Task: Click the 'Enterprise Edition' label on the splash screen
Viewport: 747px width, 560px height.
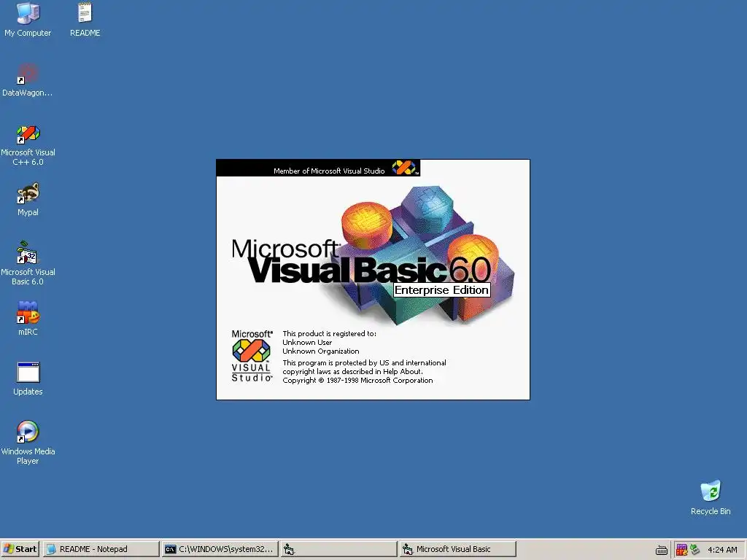Action: click(441, 290)
